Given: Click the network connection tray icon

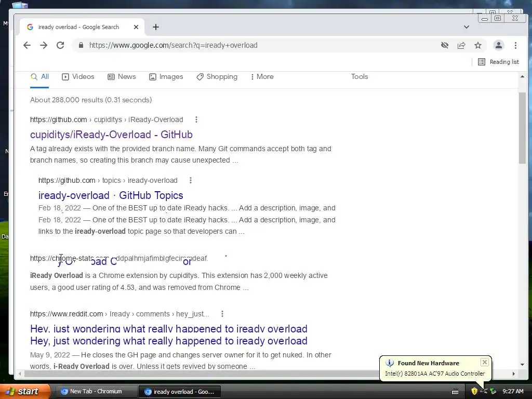Looking at the screenshot, I should point(484,391).
